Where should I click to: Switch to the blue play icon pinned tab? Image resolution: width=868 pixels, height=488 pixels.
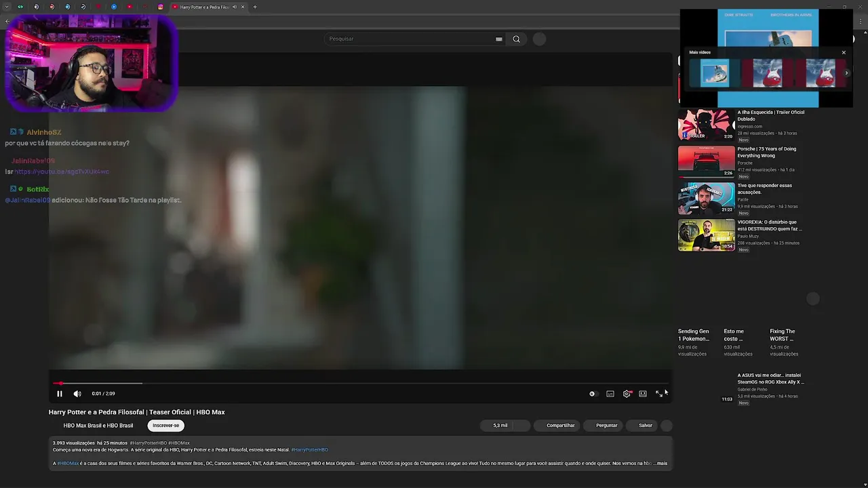tap(114, 7)
